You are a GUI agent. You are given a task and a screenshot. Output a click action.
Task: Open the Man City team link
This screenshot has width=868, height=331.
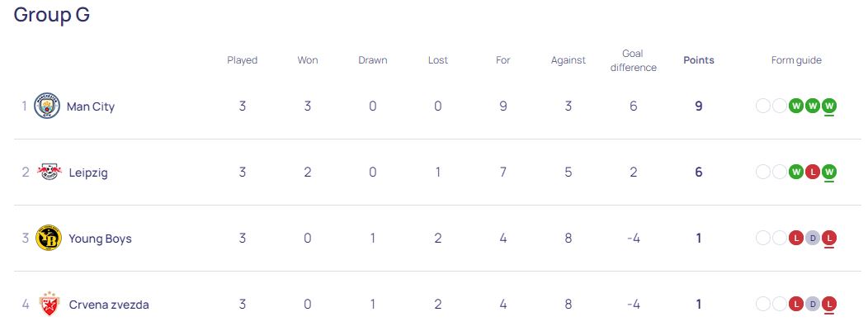point(90,106)
